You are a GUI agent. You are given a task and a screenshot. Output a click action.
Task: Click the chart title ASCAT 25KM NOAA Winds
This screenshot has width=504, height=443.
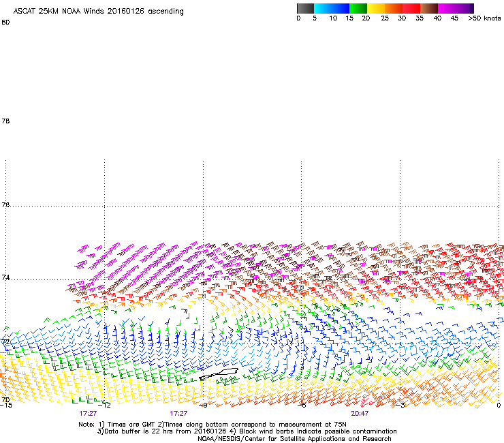pyautogui.click(x=98, y=11)
